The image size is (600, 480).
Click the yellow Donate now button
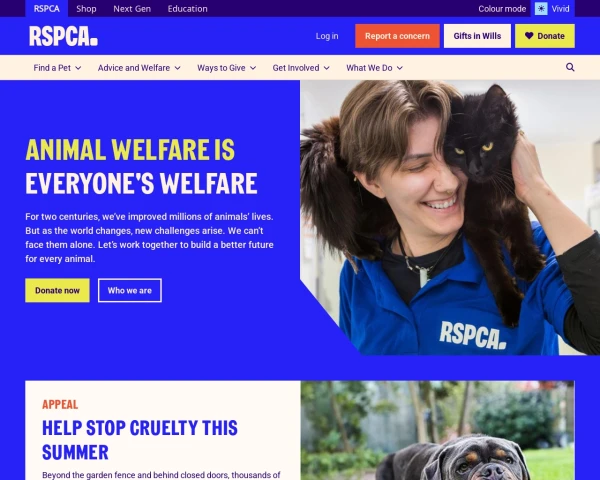pyautogui.click(x=57, y=291)
